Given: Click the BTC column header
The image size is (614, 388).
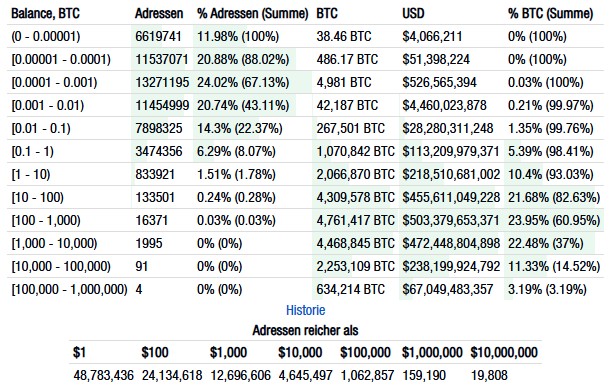Looking at the screenshot, I should point(327,14).
